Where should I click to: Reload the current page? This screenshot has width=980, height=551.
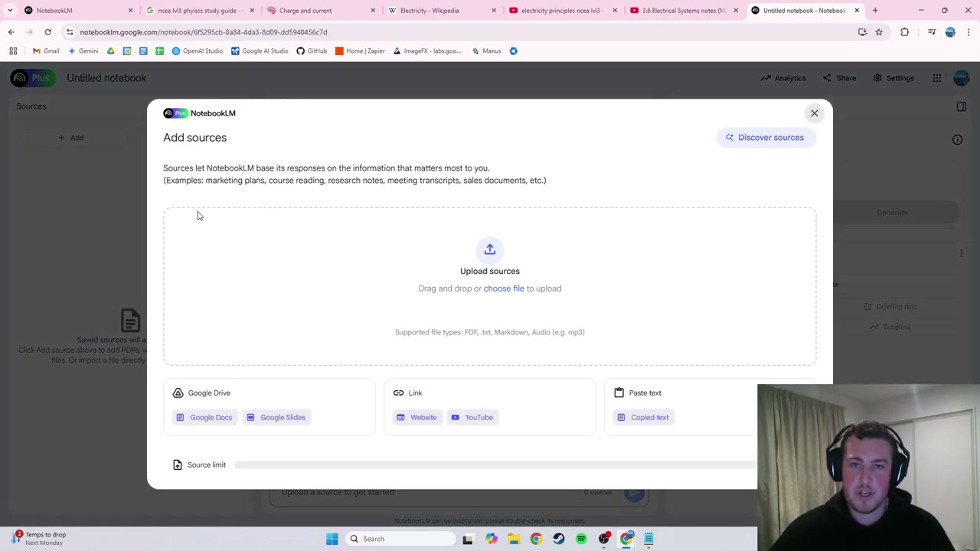click(x=47, y=32)
